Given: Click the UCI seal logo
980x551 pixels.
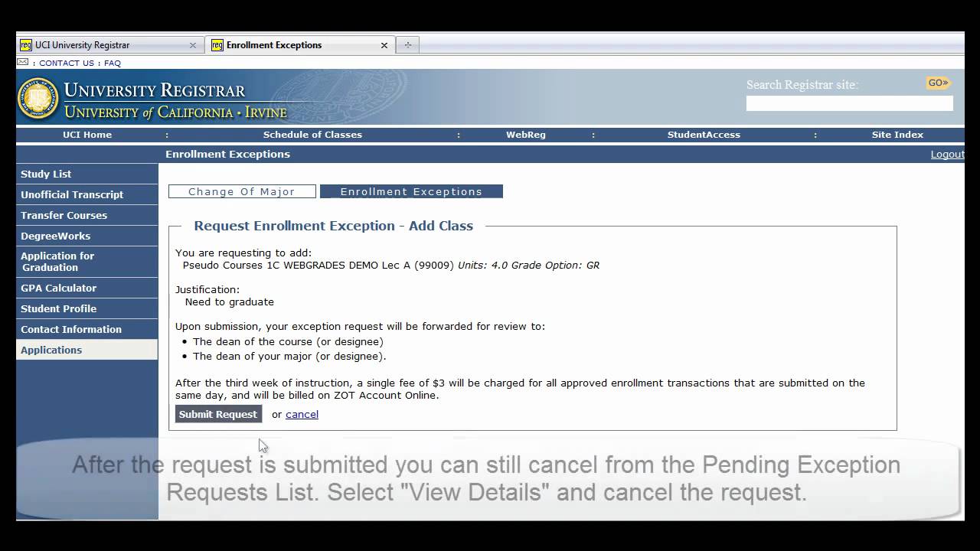Looking at the screenshot, I should 38,99.
